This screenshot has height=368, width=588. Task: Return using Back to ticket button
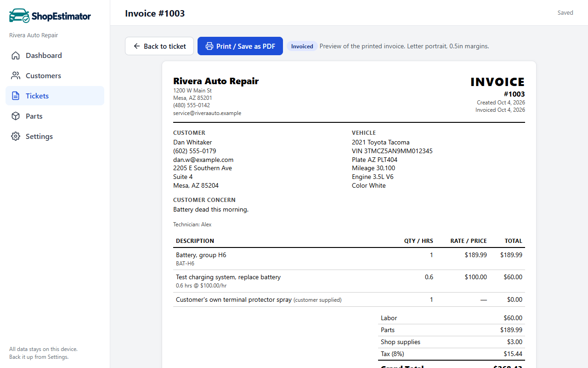(159, 46)
